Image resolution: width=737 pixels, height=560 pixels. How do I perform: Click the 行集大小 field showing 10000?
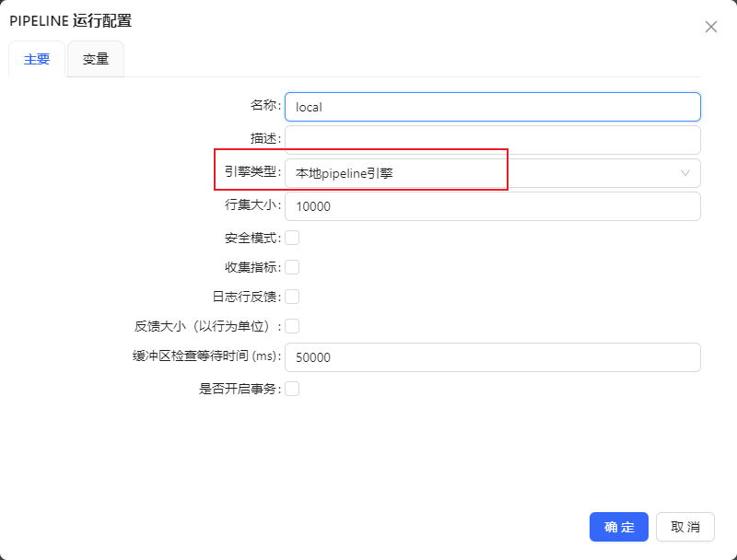pos(492,206)
